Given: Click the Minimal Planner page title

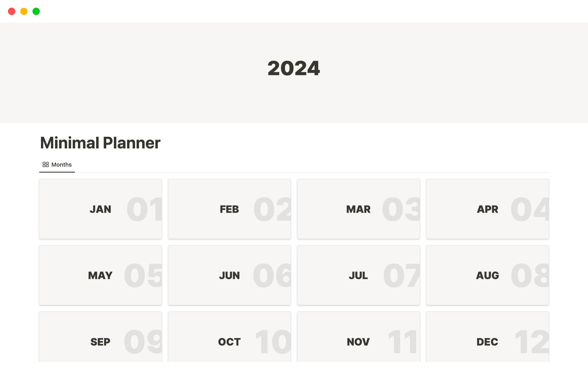Looking at the screenshot, I should 100,143.
